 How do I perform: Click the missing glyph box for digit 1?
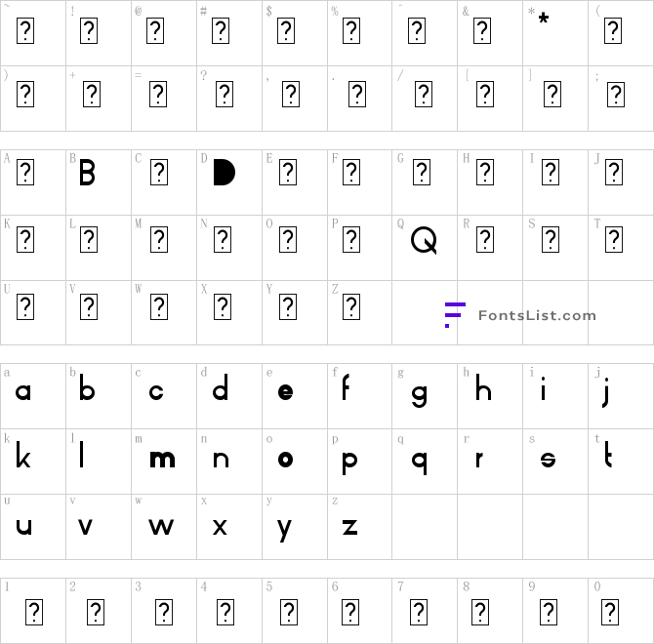click(x=34, y=612)
